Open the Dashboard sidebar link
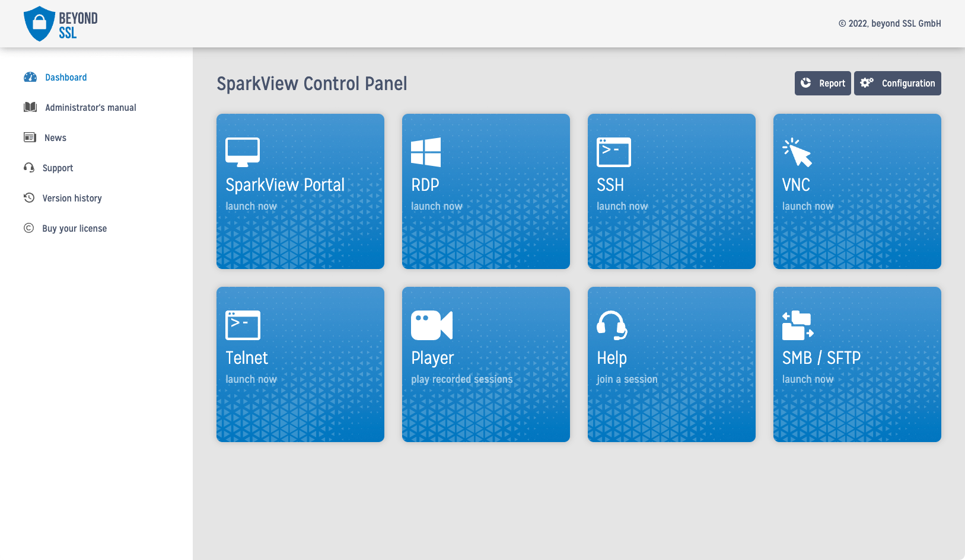Image resolution: width=965 pixels, height=560 pixels. click(x=66, y=78)
